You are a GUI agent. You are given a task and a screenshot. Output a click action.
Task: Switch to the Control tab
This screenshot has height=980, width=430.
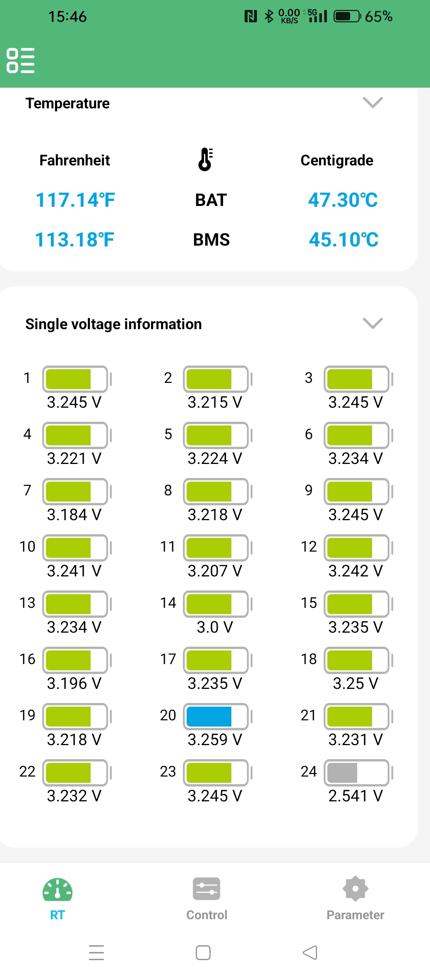tap(207, 915)
